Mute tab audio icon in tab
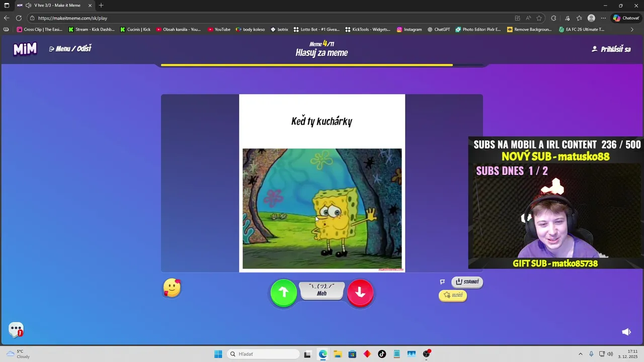644x362 pixels. coord(28,6)
